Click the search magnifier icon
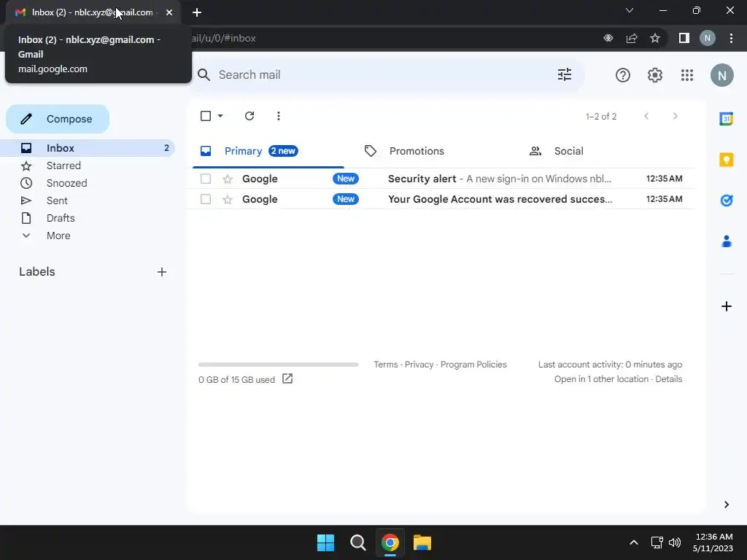Screen dimensions: 747x560 204,75
